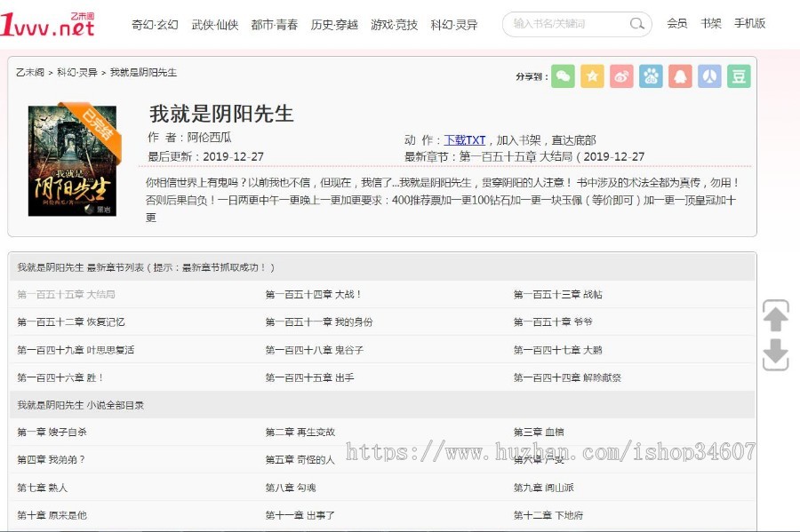Click the book title search field
The width and height of the screenshot is (800, 532).
(566, 24)
